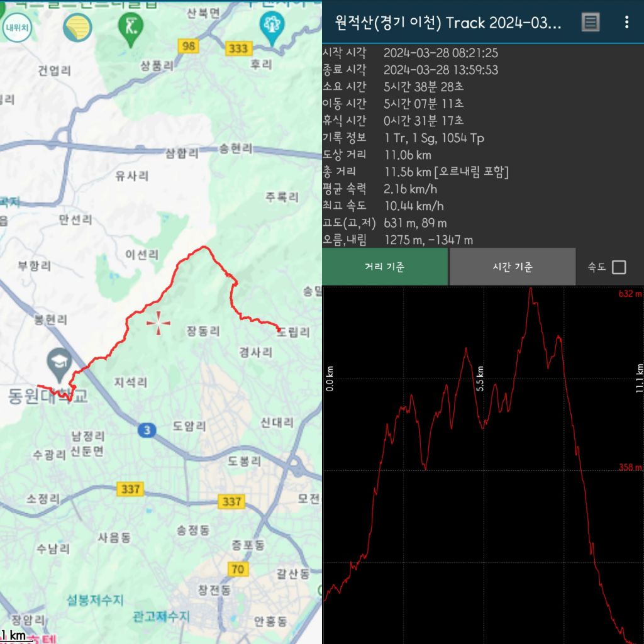644x644 pixels.
Task: Click the elevation profile peak on chart
Action: [x=531, y=289]
